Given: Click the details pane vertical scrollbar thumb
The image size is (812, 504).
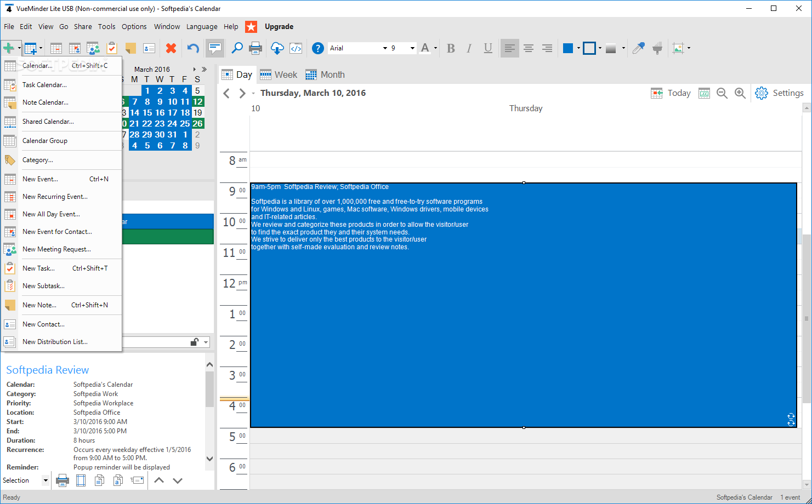Looking at the screenshot, I should click(x=209, y=389).
